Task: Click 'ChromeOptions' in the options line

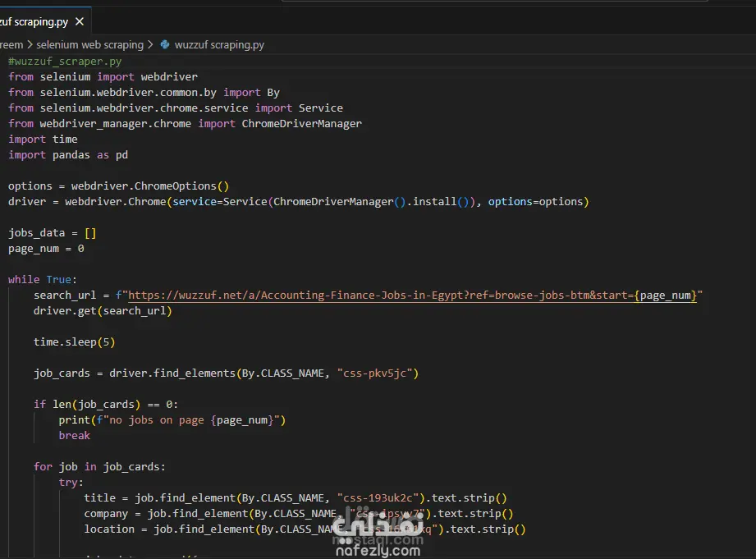Action: point(176,186)
